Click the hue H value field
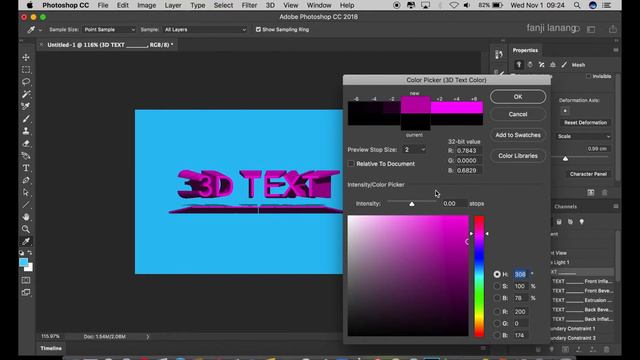Screen dimensions: 640x360 pos(520,274)
